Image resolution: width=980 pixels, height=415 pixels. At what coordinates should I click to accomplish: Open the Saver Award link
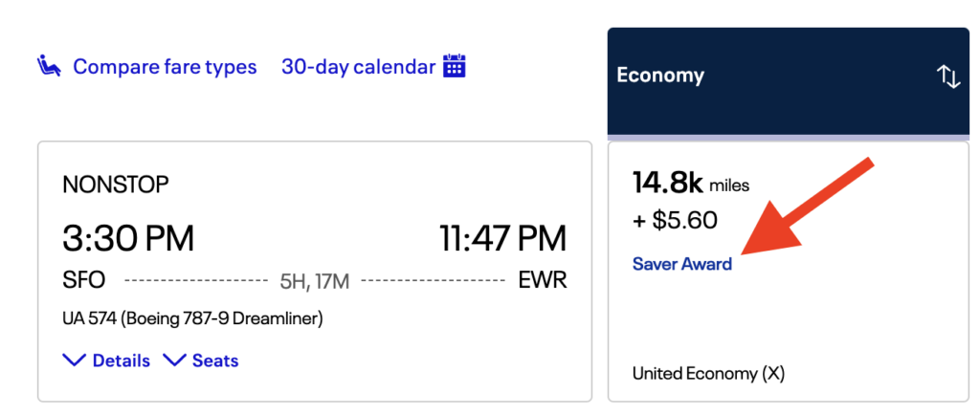(682, 264)
